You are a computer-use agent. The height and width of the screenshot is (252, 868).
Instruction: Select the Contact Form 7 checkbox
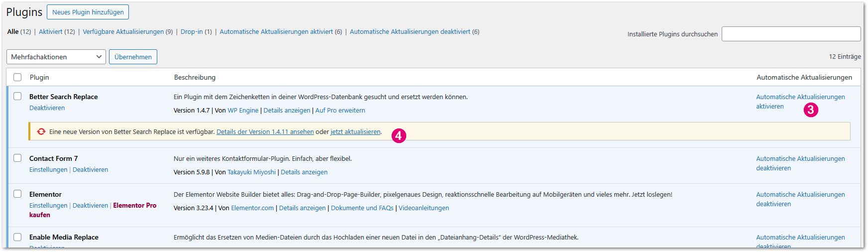point(17,158)
